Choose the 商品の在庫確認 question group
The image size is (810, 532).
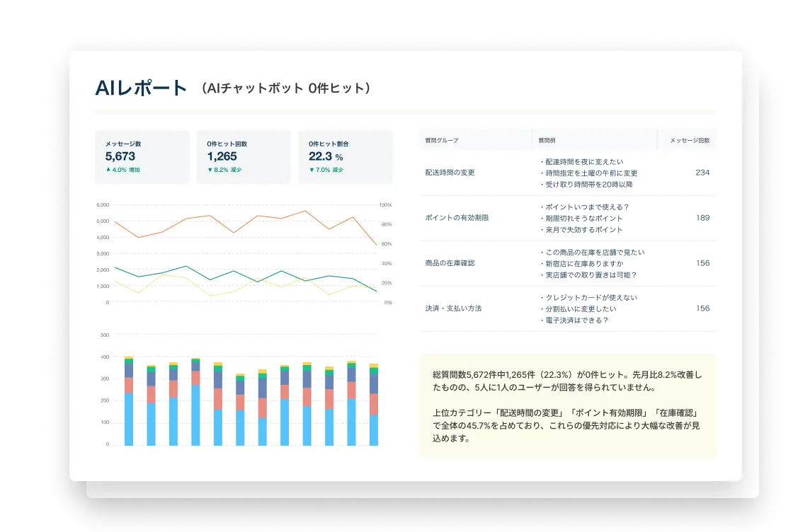tap(450, 263)
